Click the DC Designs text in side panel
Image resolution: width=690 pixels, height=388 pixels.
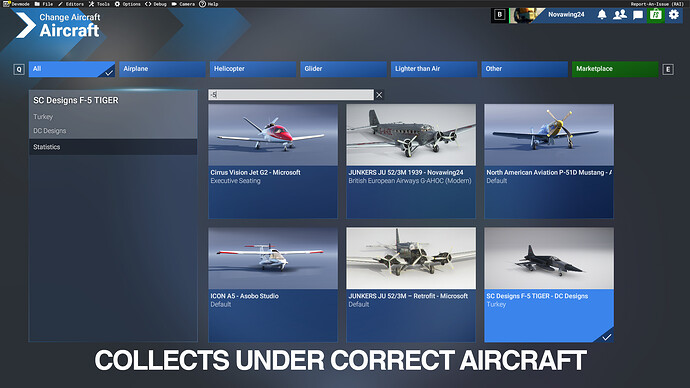tap(50, 131)
